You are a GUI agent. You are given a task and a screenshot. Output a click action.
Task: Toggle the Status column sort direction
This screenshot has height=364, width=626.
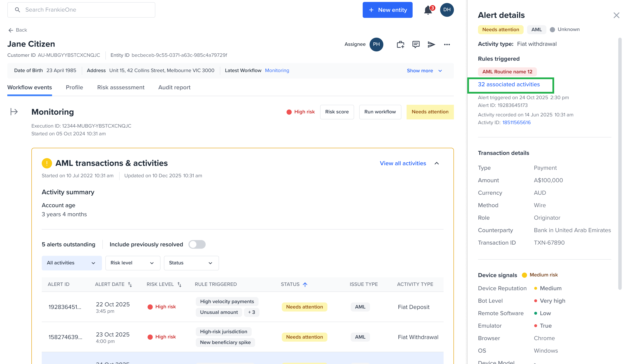point(305,284)
